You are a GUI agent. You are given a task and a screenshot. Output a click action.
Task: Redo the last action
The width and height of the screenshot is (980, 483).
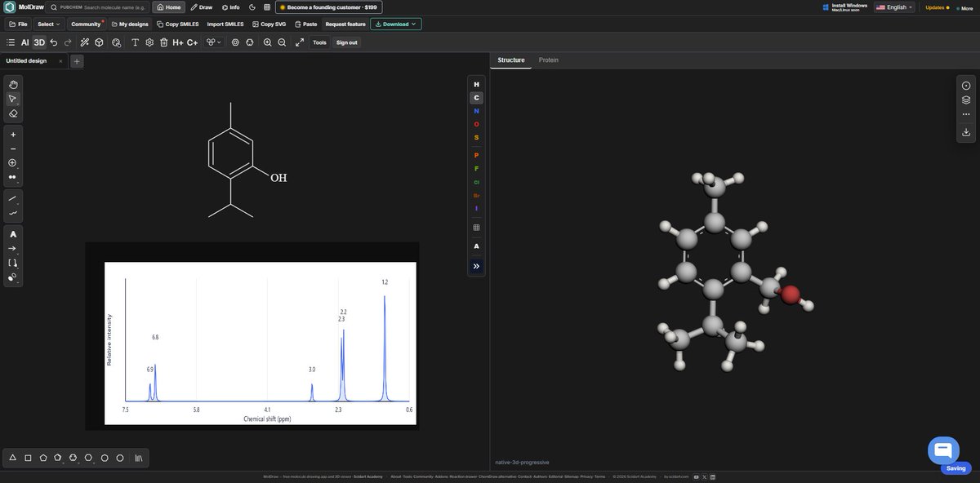(68, 42)
